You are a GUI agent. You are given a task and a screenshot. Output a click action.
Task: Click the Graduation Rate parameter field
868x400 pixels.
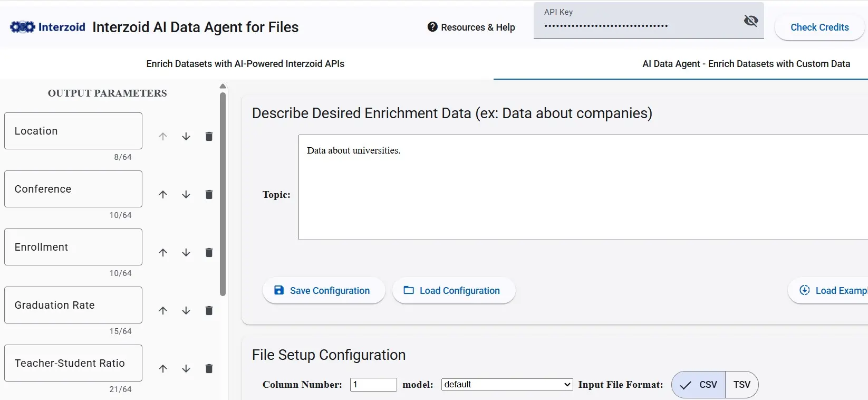(x=73, y=305)
